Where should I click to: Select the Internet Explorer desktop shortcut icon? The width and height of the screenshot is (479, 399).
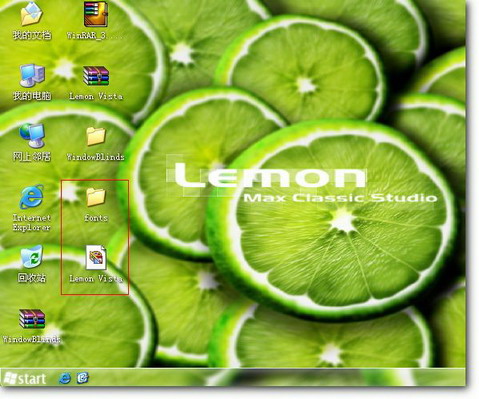coord(32,197)
